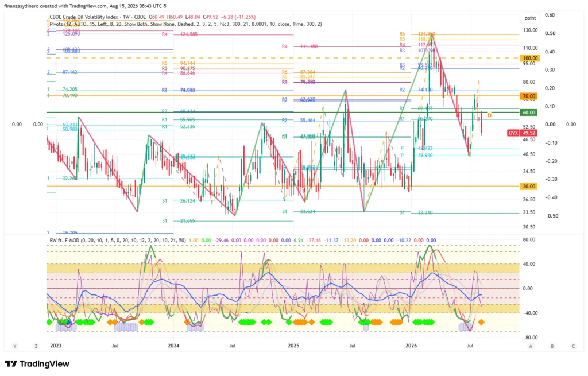
Task: Click the S1 26.124 pivot label
Action: [x=179, y=201]
